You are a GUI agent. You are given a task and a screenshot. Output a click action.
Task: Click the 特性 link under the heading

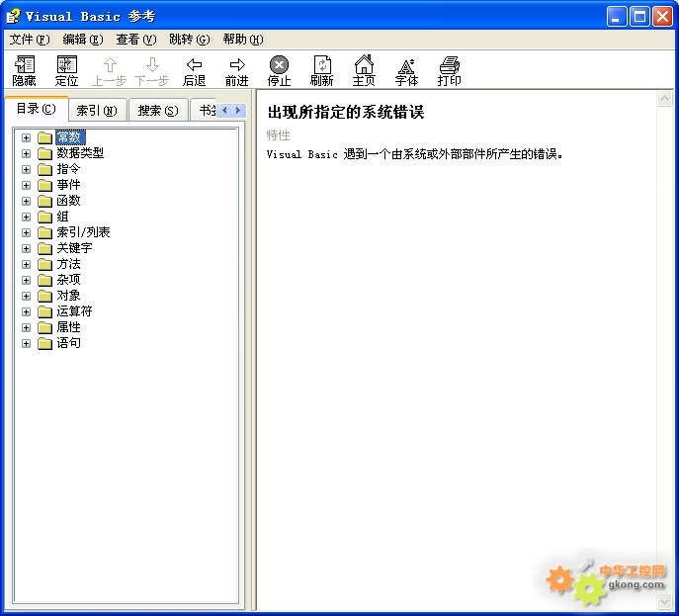tap(278, 135)
